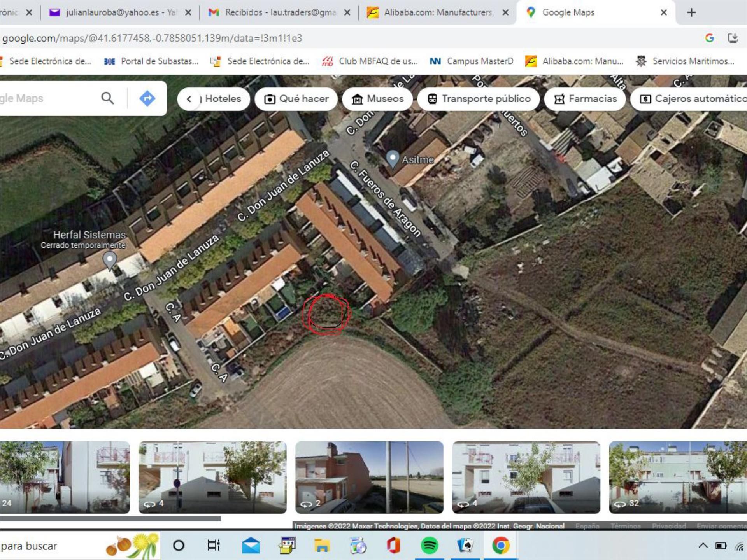Open the second Sede Electrónica de... bookmark

[x=260, y=61]
